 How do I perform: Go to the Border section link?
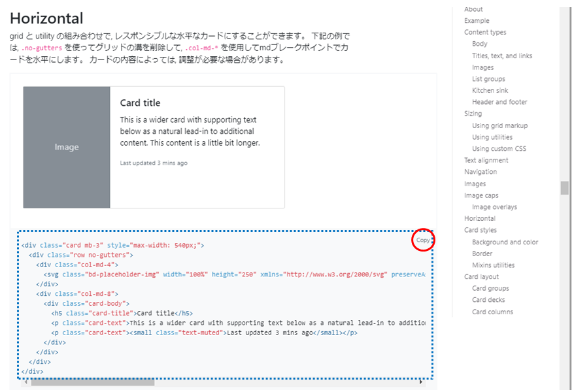[x=482, y=253]
